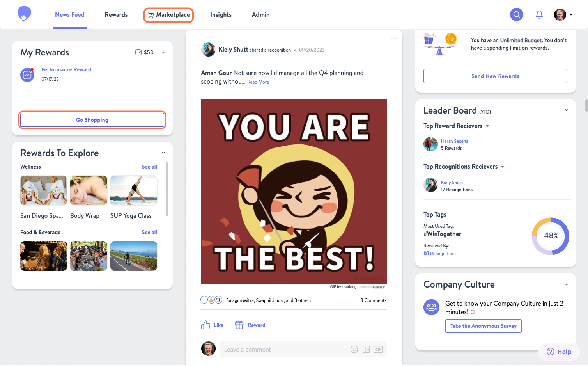Open Performance Reward link
This screenshot has width=588, height=366.
(66, 69)
